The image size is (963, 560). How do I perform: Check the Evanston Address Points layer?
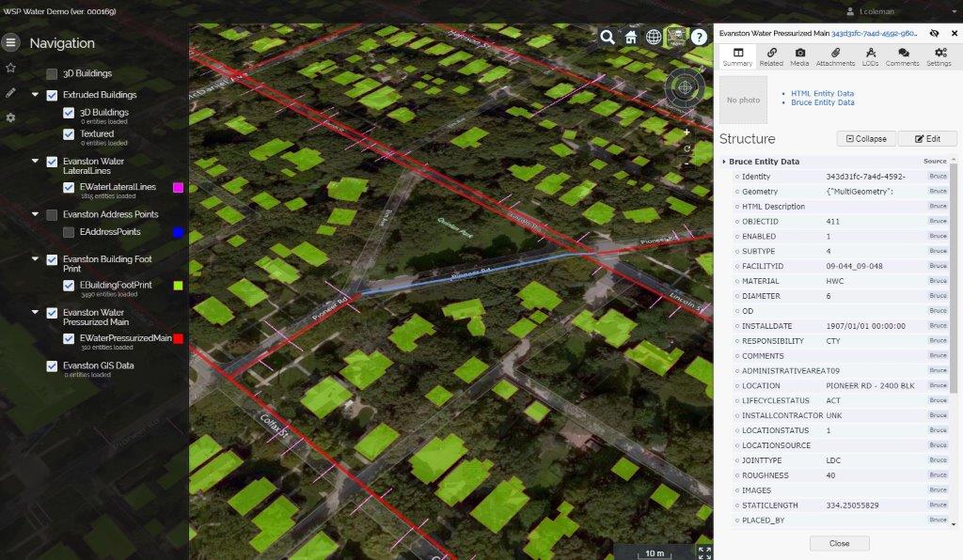[50, 214]
